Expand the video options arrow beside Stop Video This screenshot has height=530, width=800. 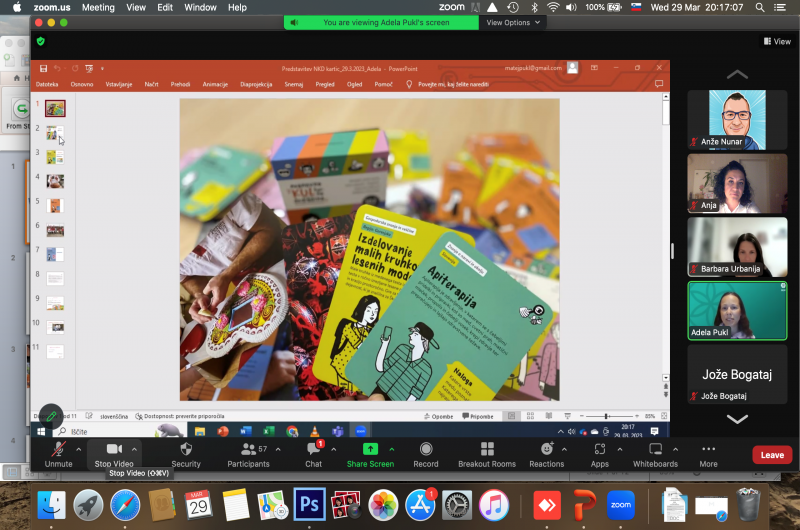[x=135, y=448]
